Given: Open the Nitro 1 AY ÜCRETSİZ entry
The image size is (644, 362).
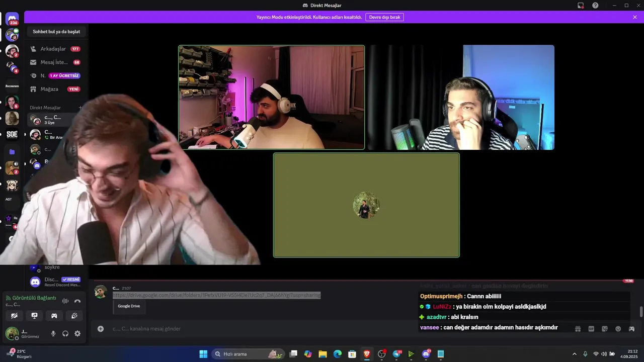Looking at the screenshot, I should click(x=56, y=75).
